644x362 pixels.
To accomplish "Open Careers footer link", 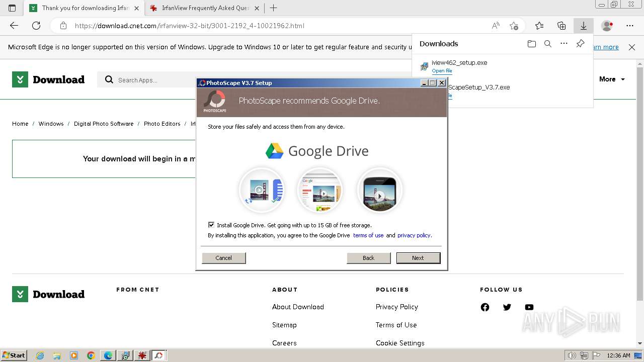I will pyautogui.click(x=284, y=343).
